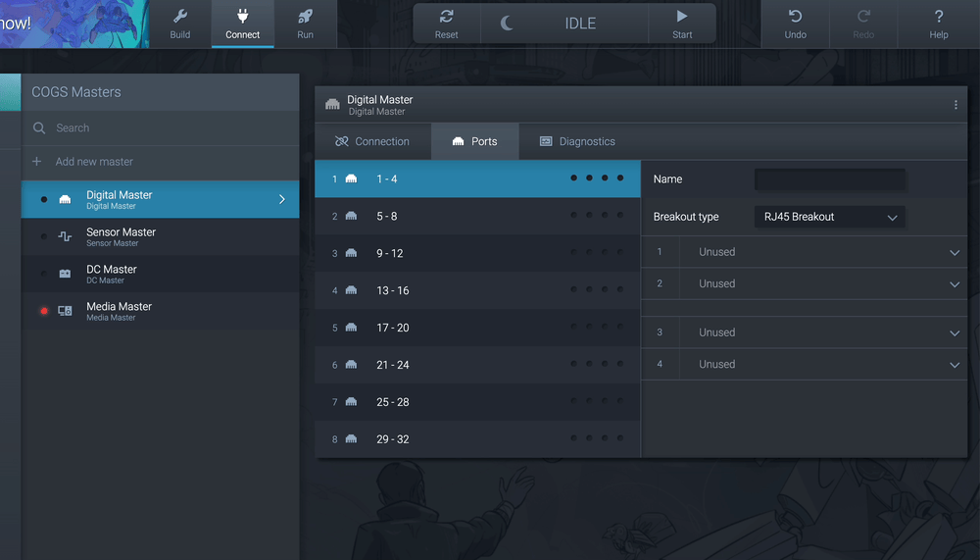Click the port icon in row 13 - 16
This screenshot has width=980, height=560.
[351, 290]
